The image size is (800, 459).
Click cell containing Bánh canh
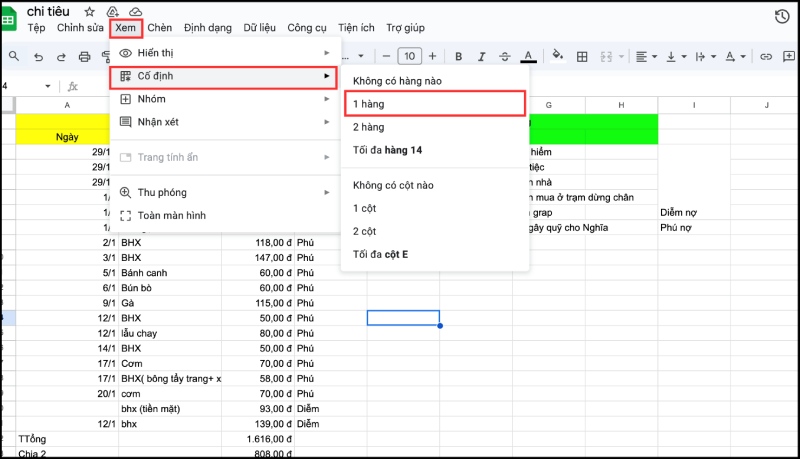(x=170, y=273)
